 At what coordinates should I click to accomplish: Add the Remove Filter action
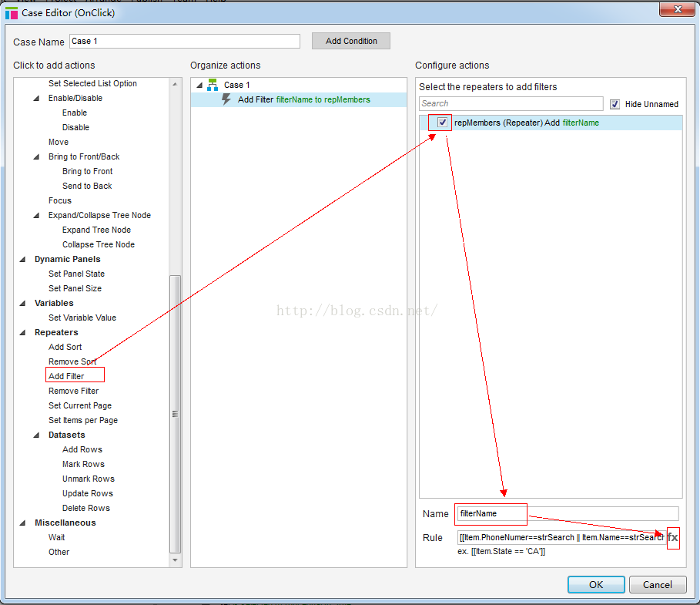click(74, 391)
